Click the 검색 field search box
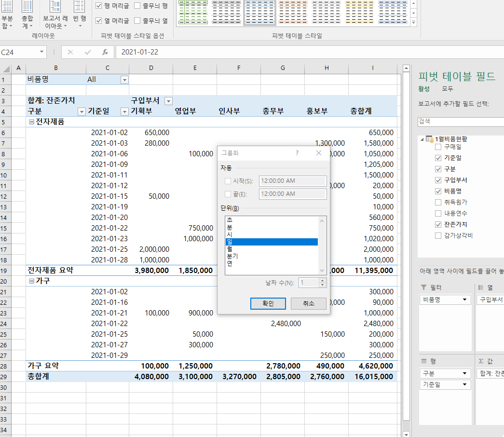 tap(458, 121)
